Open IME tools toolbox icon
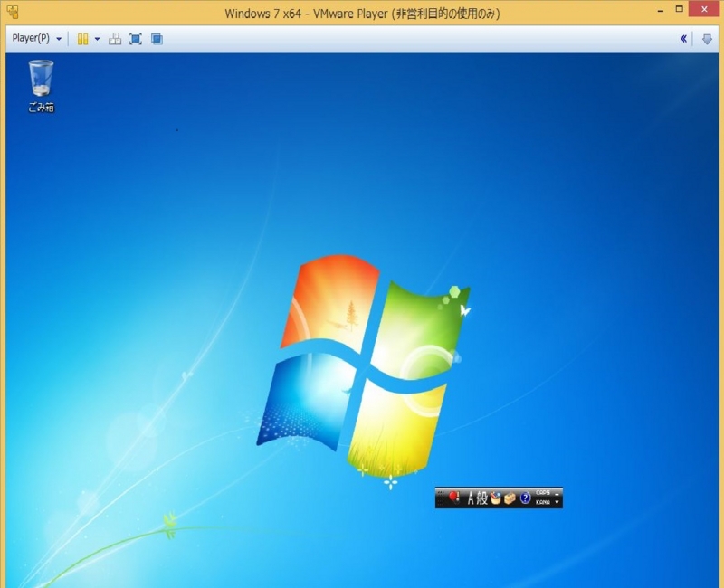This screenshot has width=724, height=588. pyautogui.click(x=510, y=498)
